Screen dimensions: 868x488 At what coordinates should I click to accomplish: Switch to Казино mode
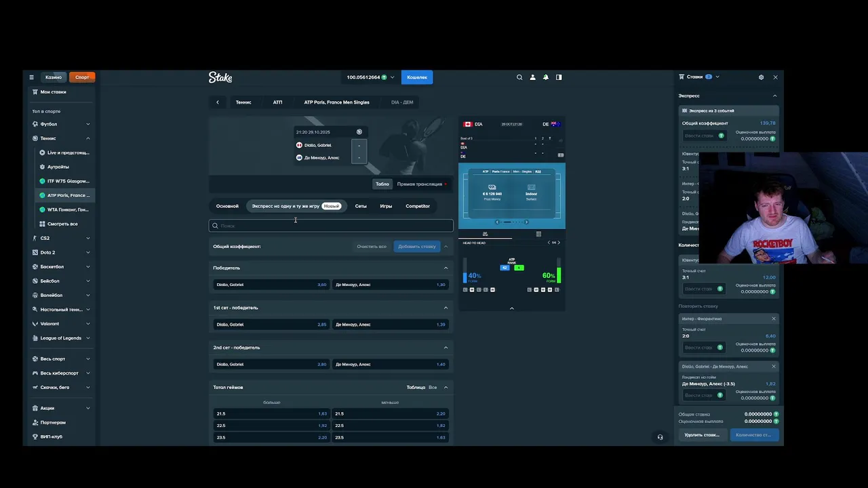tap(54, 77)
